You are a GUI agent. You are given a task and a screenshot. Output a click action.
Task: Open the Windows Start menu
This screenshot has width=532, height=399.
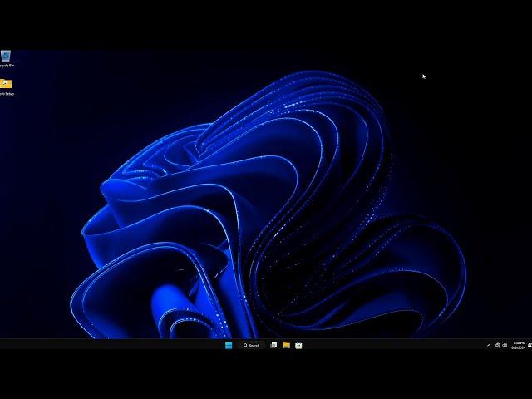[229, 346]
